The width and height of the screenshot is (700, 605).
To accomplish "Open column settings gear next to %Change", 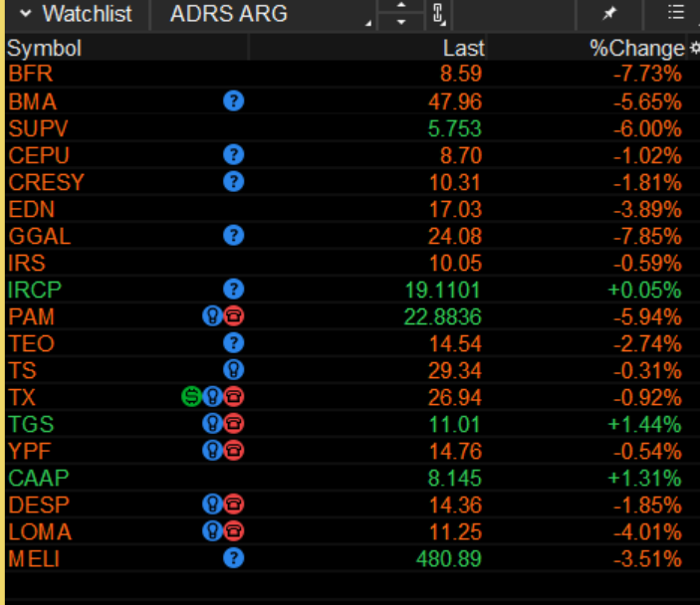I will pos(695,48).
